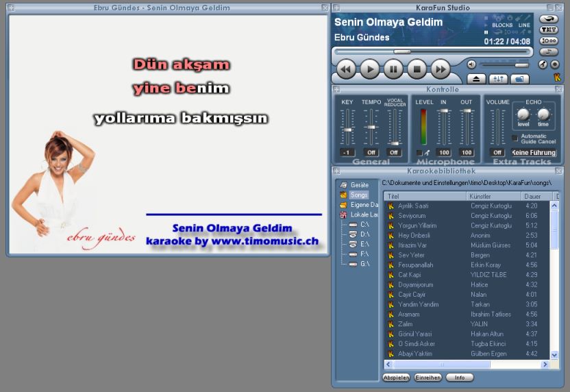Select song Fesupanallah by Erkin Koray
The image size is (570, 392).
(467, 265)
